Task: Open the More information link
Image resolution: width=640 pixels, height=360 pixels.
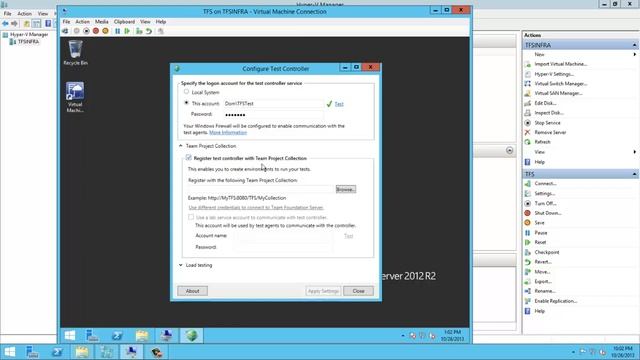Action: pyautogui.click(x=228, y=133)
